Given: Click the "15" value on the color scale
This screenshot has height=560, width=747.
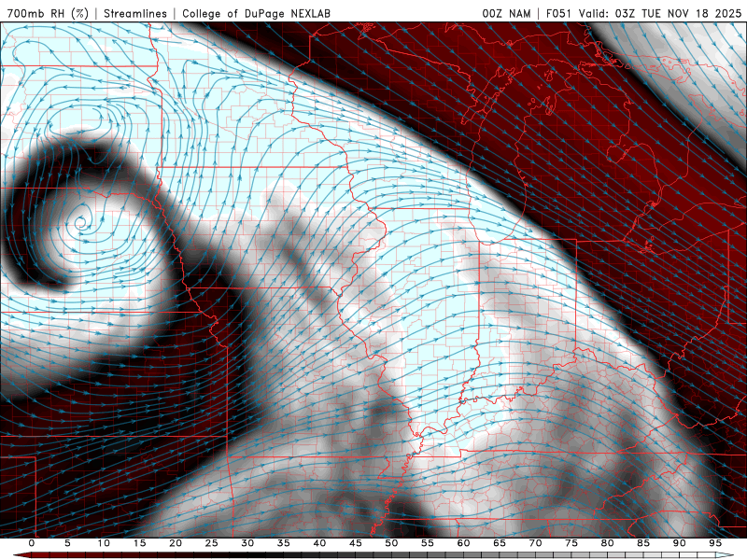Looking at the screenshot, I should coord(139,543).
